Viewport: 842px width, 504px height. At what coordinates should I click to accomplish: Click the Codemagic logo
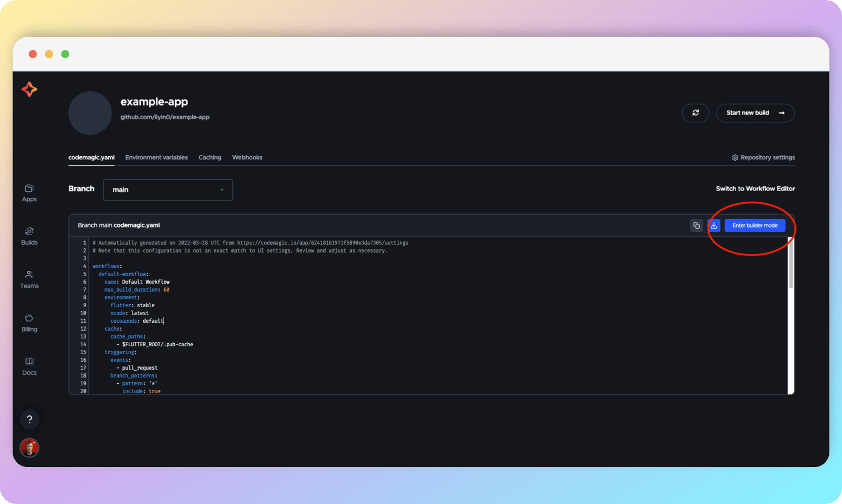pos(29,89)
